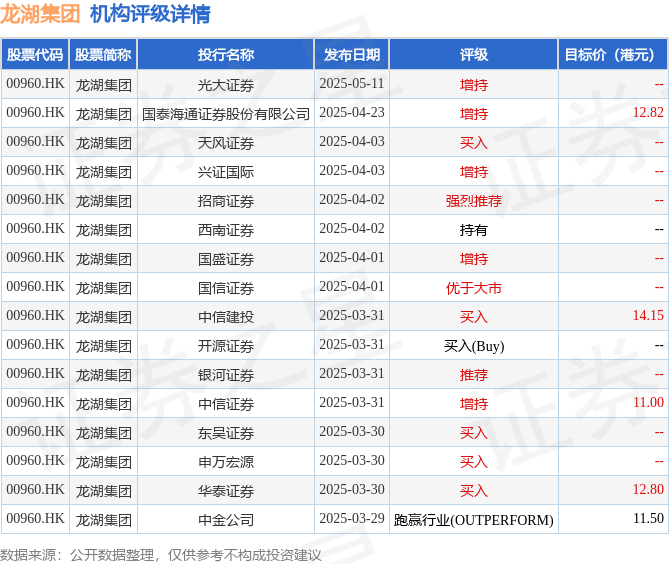Screen dimensions: 669x564
Task: Click the target price 12.80
Action: pos(648,490)
